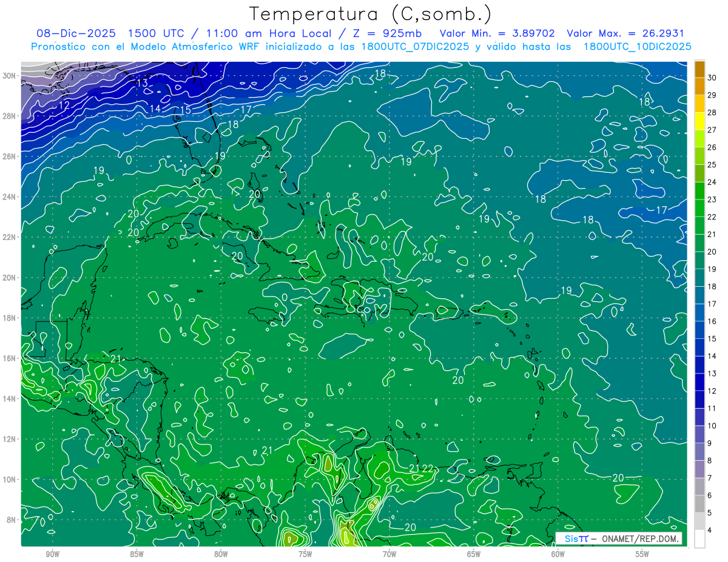Click the yellow swatch between 27 and 28
Screen dimensions: 728x562
click(x=699, y=121)
